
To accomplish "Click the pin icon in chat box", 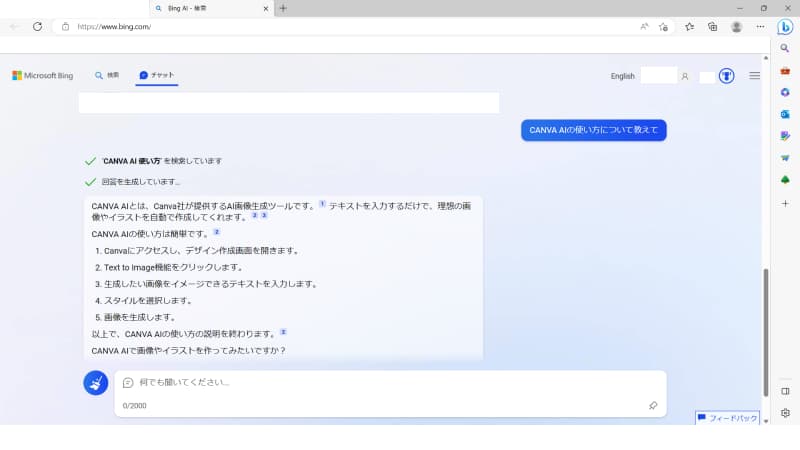I will pyautogui.click(x=653, y=406).
